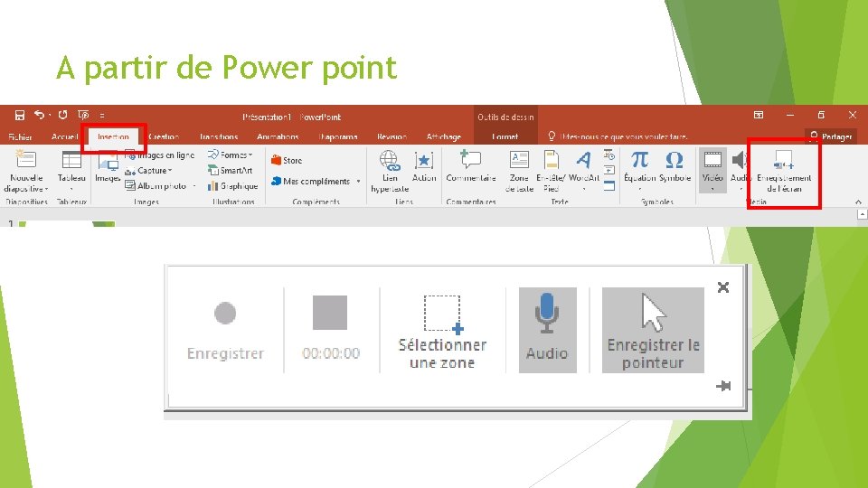Collapse the ribbon with the chevron
The image size is (868, 488).
point(858,202)
